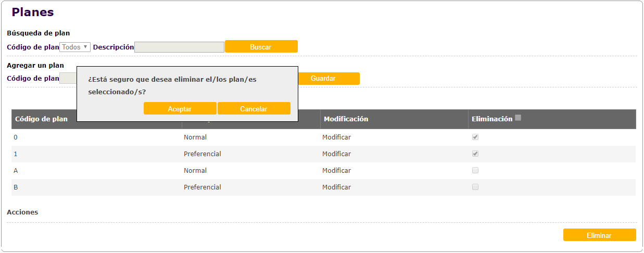Toggle the select-all checkbox in Eliminación header
The image size is (644, 253).
point(518,118)
